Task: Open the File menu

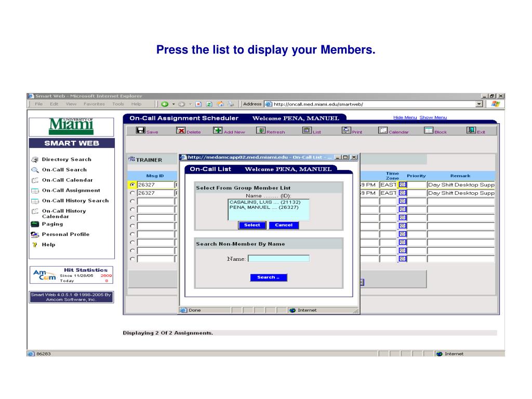Action: [38, 104]
